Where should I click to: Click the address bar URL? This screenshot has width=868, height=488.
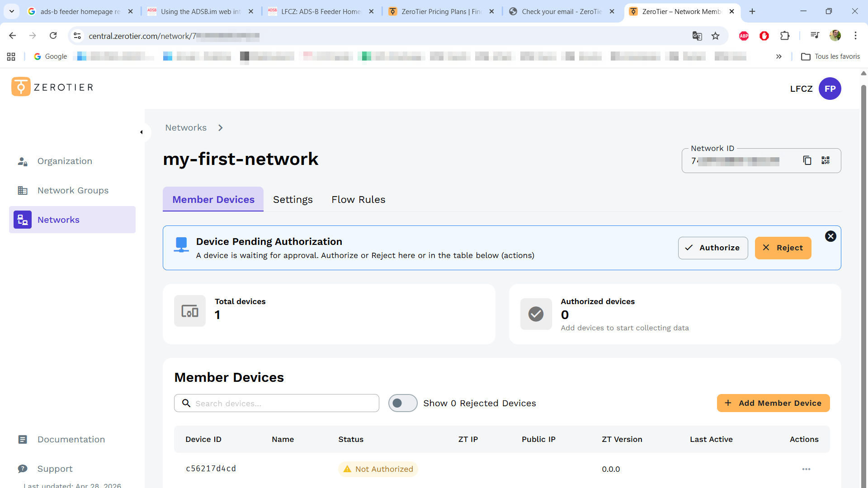click(174, 36)
